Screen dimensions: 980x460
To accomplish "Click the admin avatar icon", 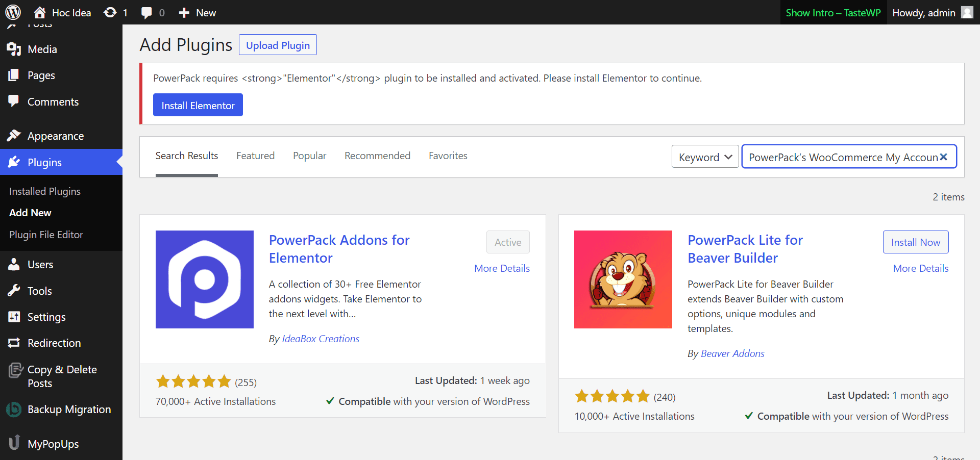I will (x=967, y=12).
